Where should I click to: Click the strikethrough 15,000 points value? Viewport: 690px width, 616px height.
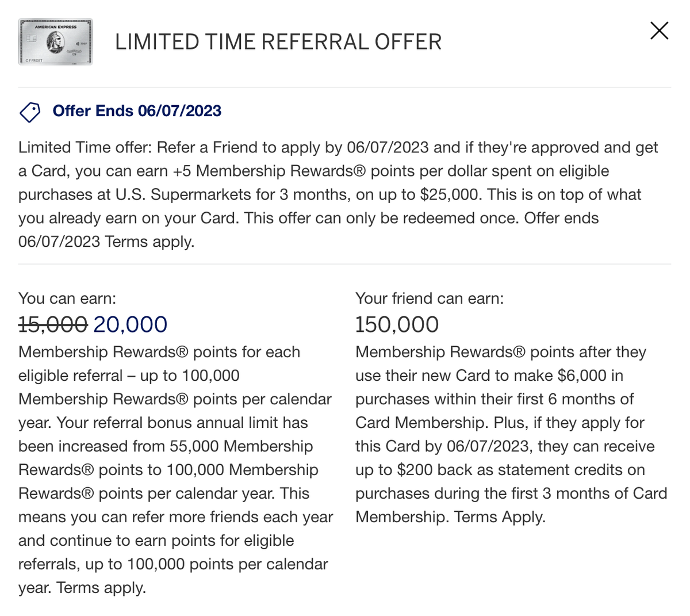click(53, 324)
